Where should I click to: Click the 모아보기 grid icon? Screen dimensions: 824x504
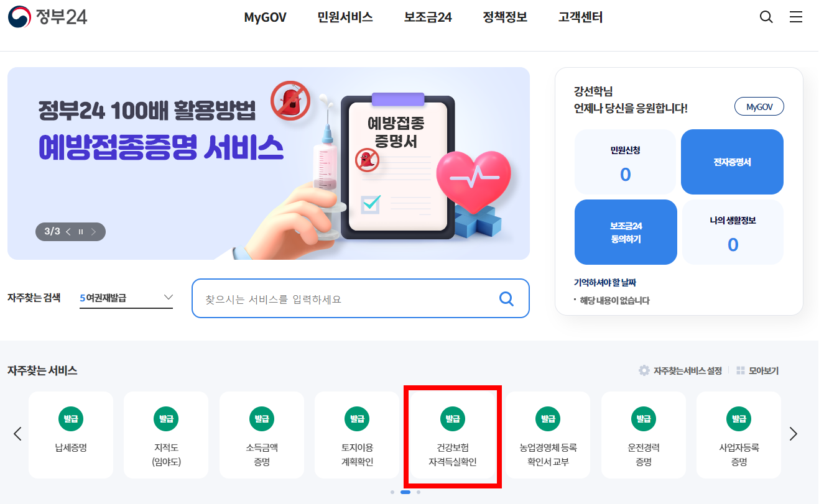[741, 370]
